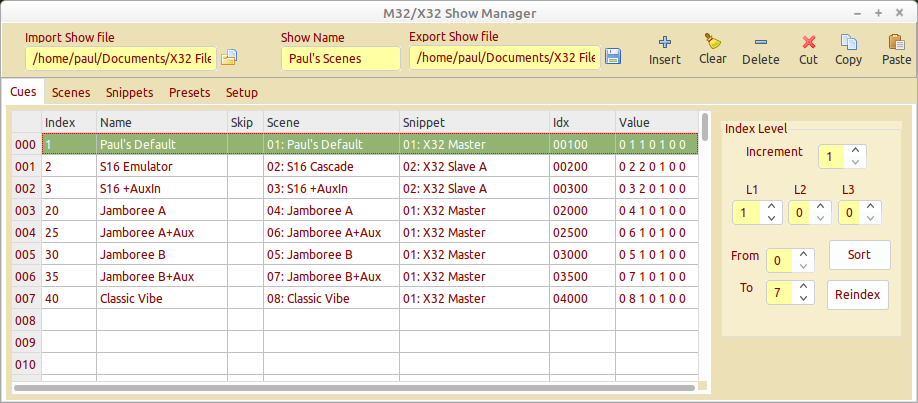Click the Import Show file path field
This screenshot has width=918, height=403.
coord(121,58)
